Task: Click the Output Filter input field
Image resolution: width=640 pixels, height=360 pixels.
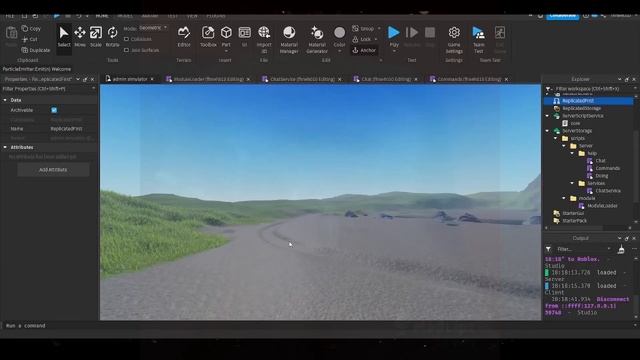Action: (x=583, y=249)
